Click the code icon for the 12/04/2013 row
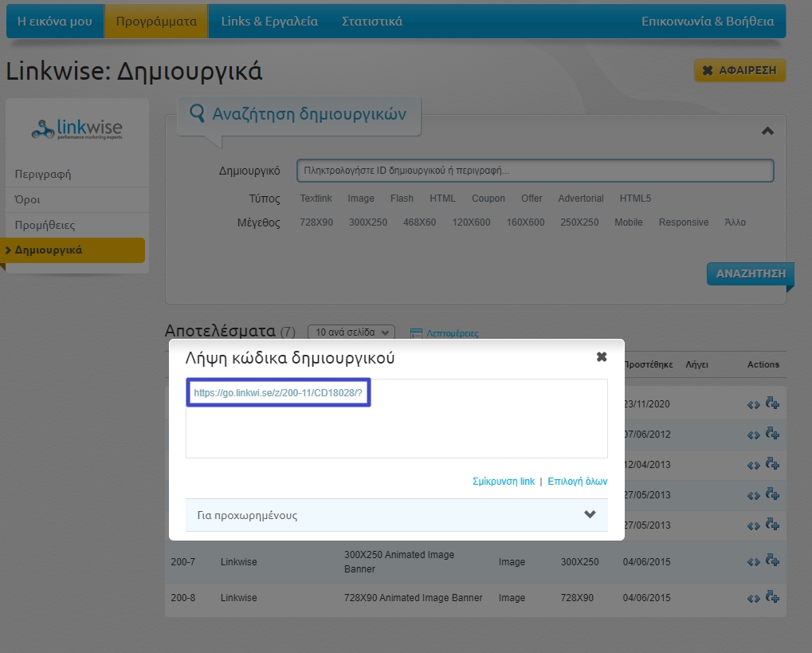Image resolution: width=812 pixels, height=653 pixels. (753, 465)
